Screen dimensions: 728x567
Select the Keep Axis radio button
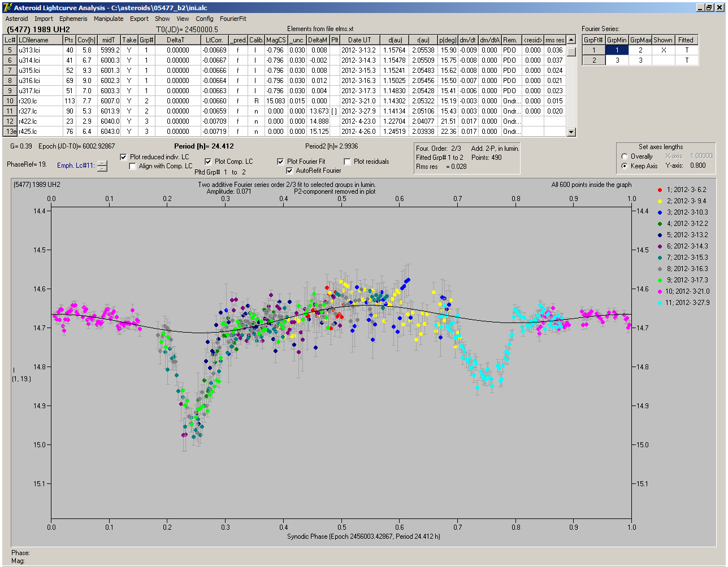[x=625, y=166]
